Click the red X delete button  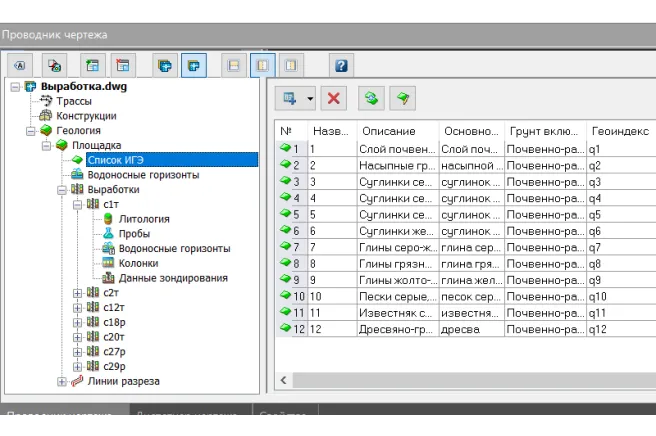point(334,98)
